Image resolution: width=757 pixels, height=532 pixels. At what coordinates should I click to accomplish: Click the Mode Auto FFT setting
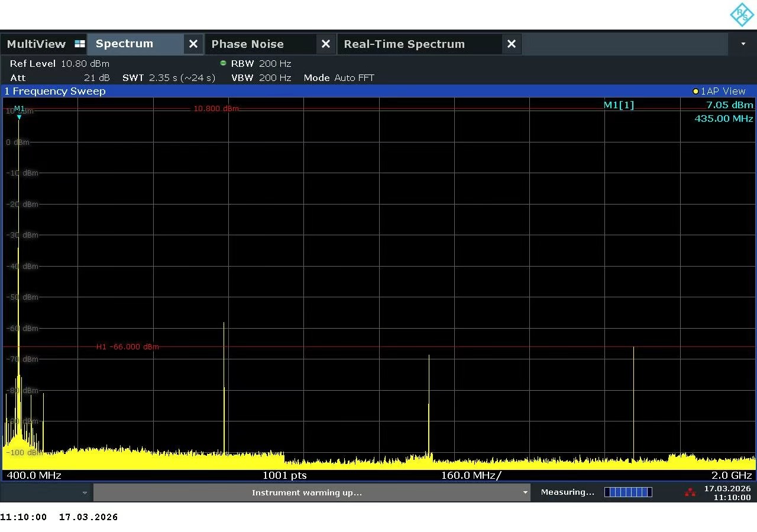tap(339, 78)
